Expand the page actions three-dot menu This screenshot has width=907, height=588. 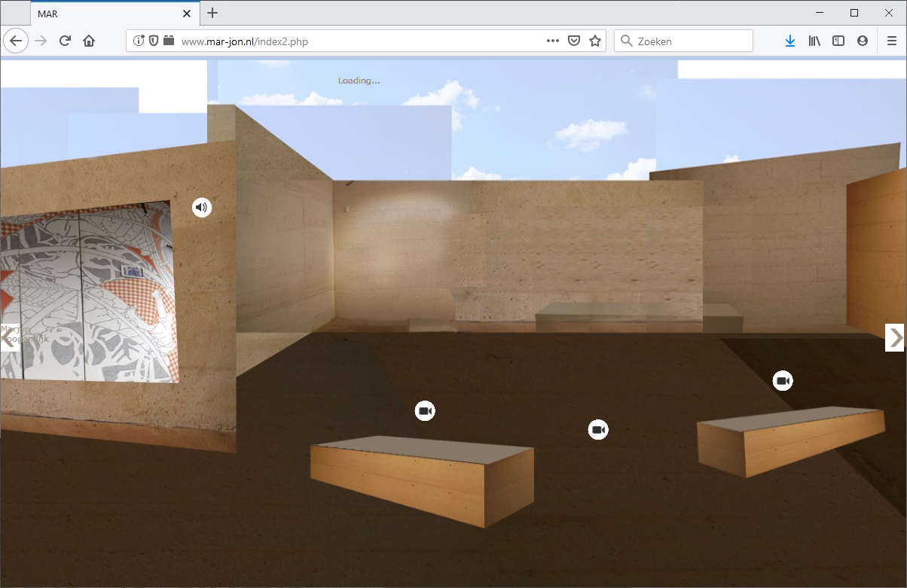(x=553, y=41)
